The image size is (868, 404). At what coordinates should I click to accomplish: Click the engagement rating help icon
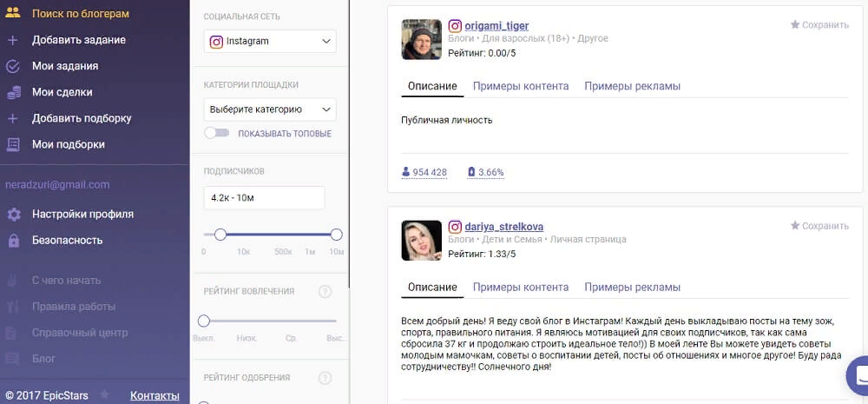click(325, 292)
